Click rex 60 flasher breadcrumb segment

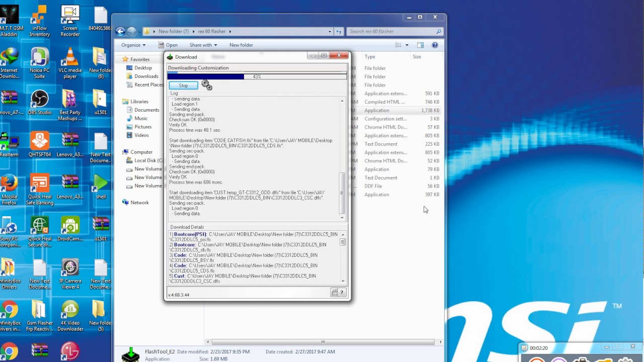[x=212, y=31]
